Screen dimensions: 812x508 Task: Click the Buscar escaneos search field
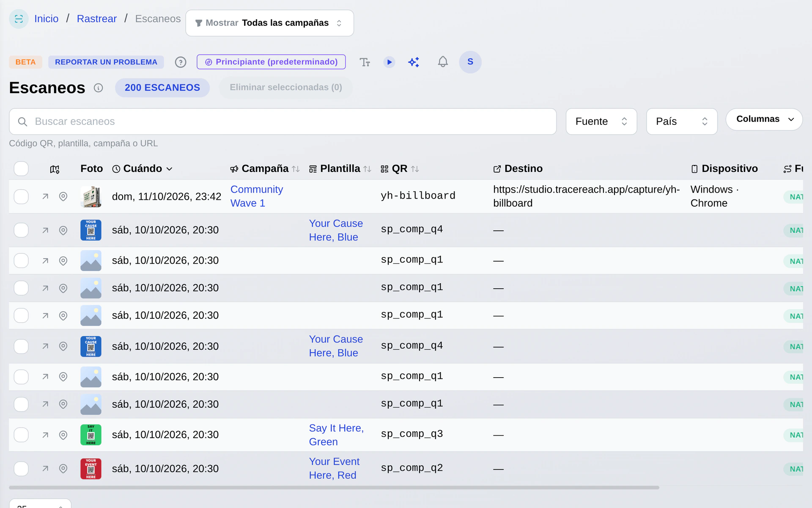tap(283, 121)
